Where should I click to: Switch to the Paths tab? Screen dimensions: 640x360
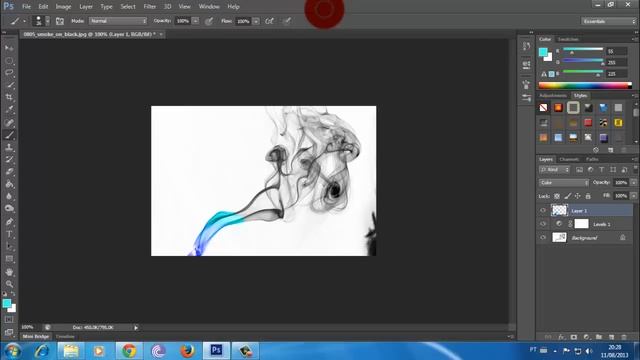[592, 159]
